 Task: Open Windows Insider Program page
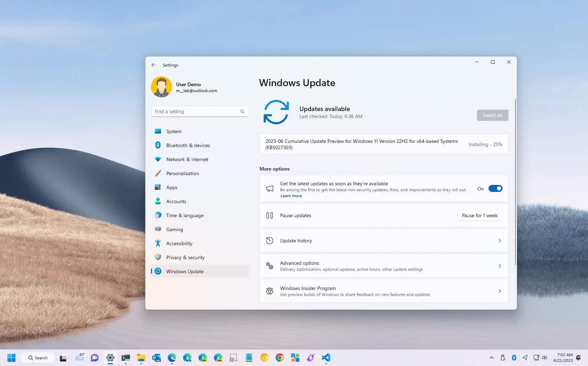(384, 291)
